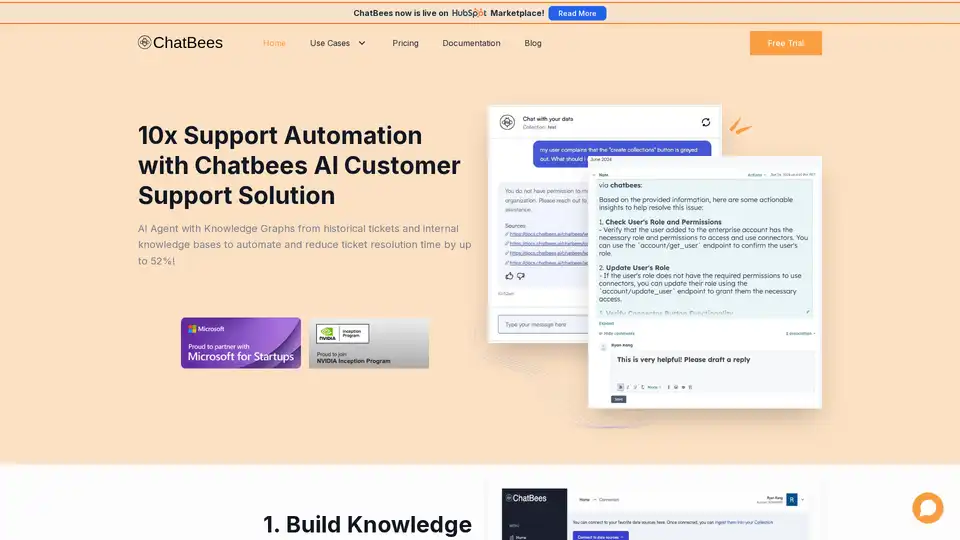960x540 pixels.
Task: Click the thumbs down icon under sources
Action: (520, 275)
